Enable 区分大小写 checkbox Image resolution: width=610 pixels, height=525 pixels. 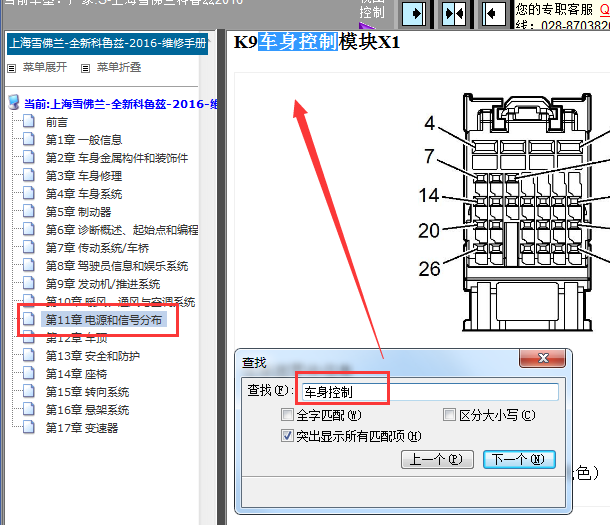(449, 415)
